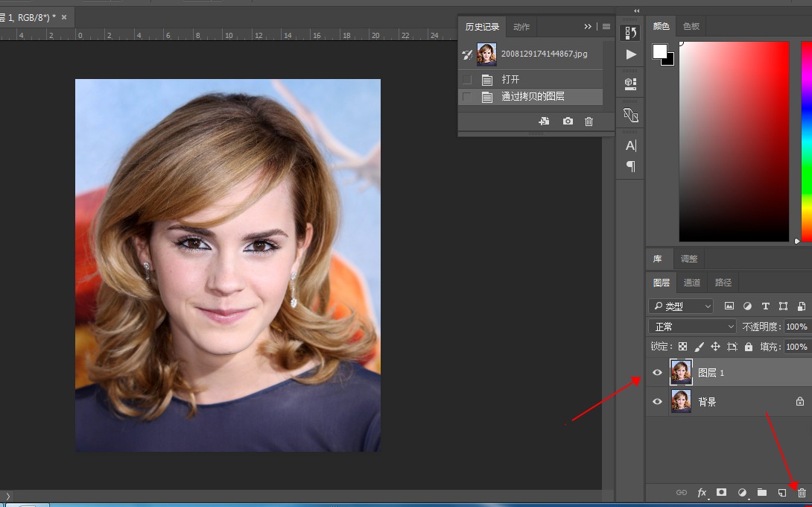
Task: Set history brush source to 打开 state
Action: 467,80
